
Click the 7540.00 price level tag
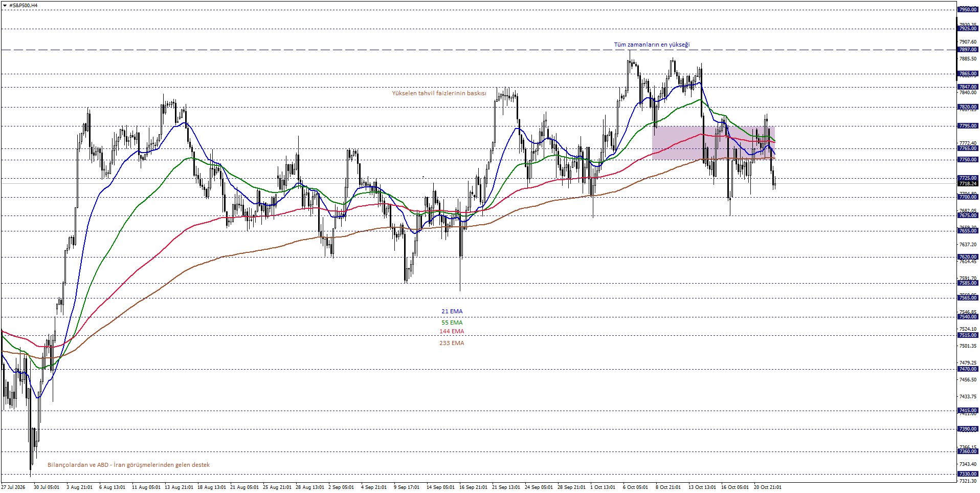tap(968, 317)
